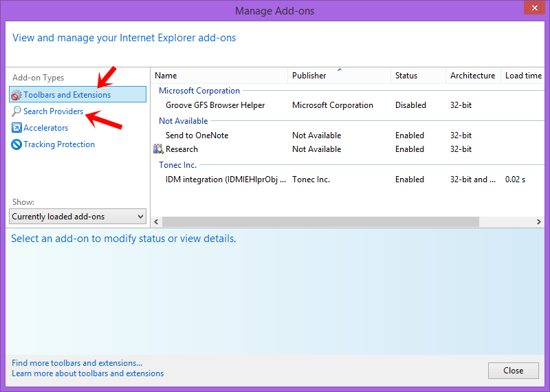The image size is (550, 392).
Task: Click the Toolbars and Extensions gear icon
Action: pos(16,95)
